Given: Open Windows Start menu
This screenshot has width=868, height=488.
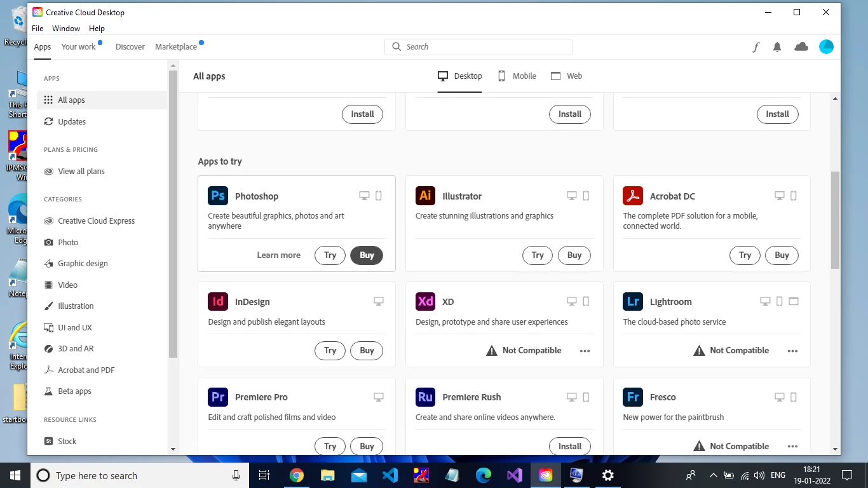Looking at the screenshot, I should pos(15,475).
